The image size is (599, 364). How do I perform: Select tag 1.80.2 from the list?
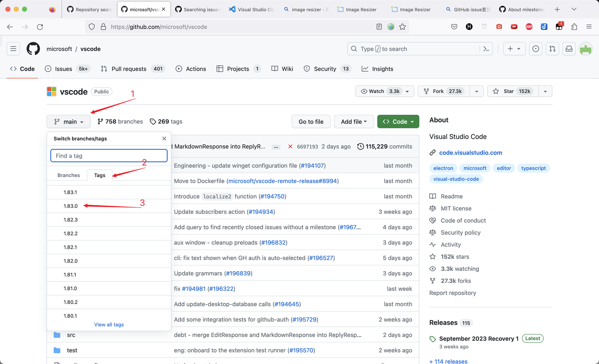click(109, 302)
